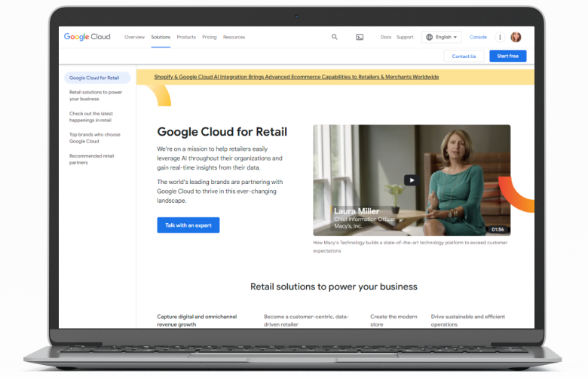588x377 pixels.
Task: Play the Laura Miller video
Action: click(x=412, y=180)
